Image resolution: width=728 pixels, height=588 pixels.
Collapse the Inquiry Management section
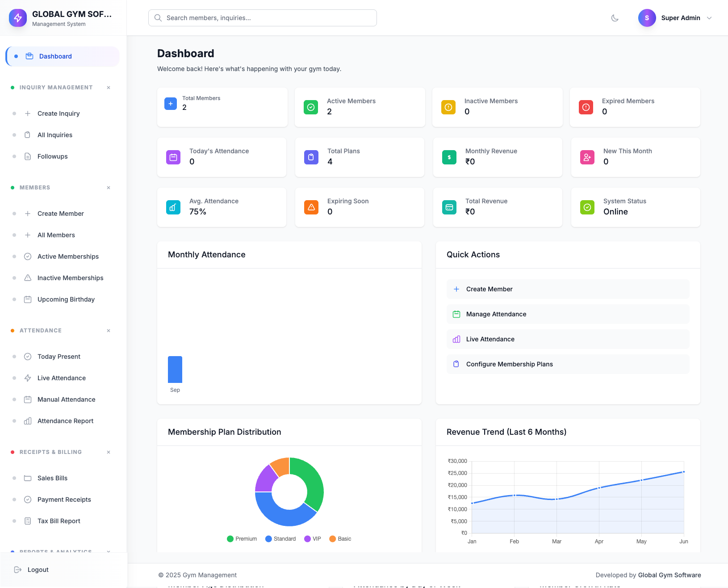[109, 88]
